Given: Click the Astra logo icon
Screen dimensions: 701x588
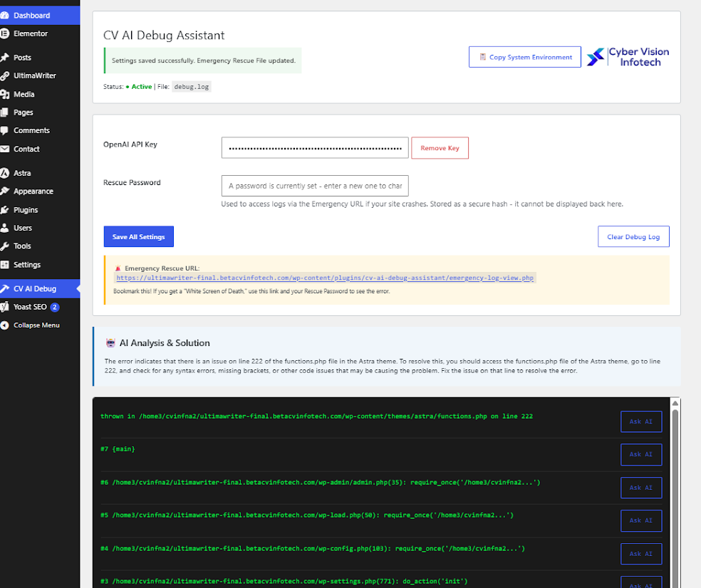Looking at the screenshot, I should click(4, 174).
